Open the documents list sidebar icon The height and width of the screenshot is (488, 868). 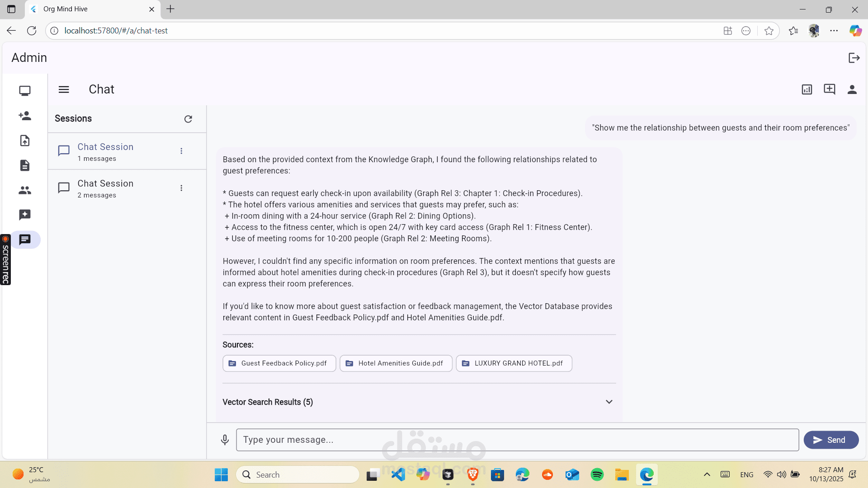[25, 165]
